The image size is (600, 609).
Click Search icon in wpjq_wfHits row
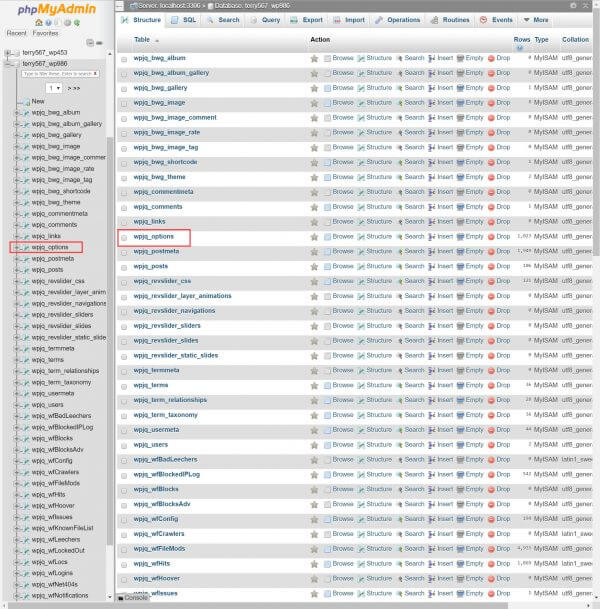click(399, 564)
